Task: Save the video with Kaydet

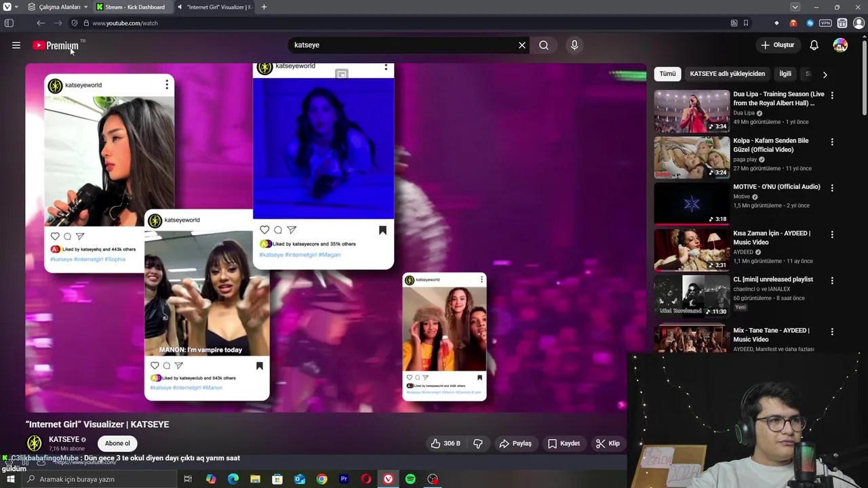Action: pos(564,443)
